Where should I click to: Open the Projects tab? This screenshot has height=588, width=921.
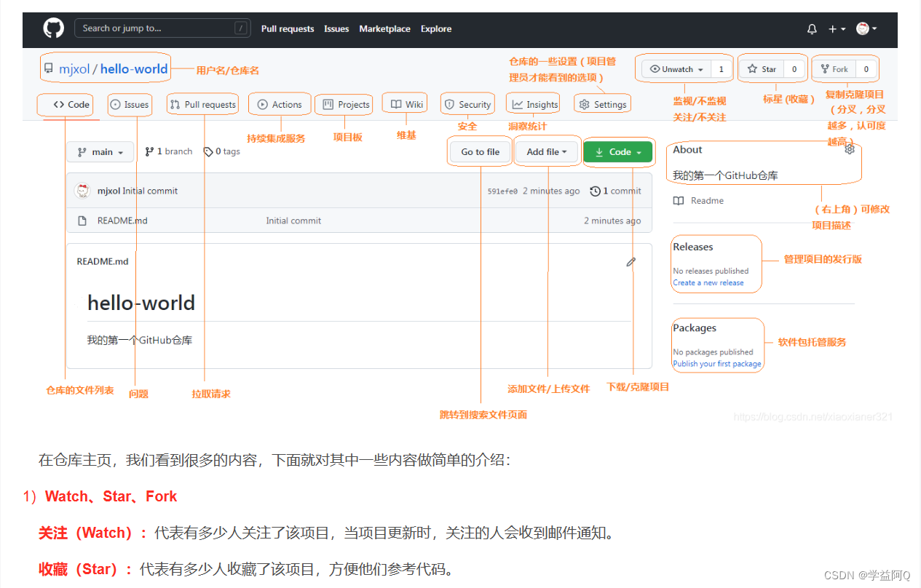347,105
